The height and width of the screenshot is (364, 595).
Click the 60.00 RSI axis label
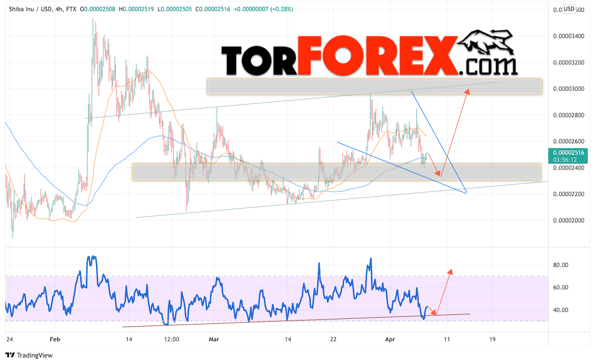point(560,287)
